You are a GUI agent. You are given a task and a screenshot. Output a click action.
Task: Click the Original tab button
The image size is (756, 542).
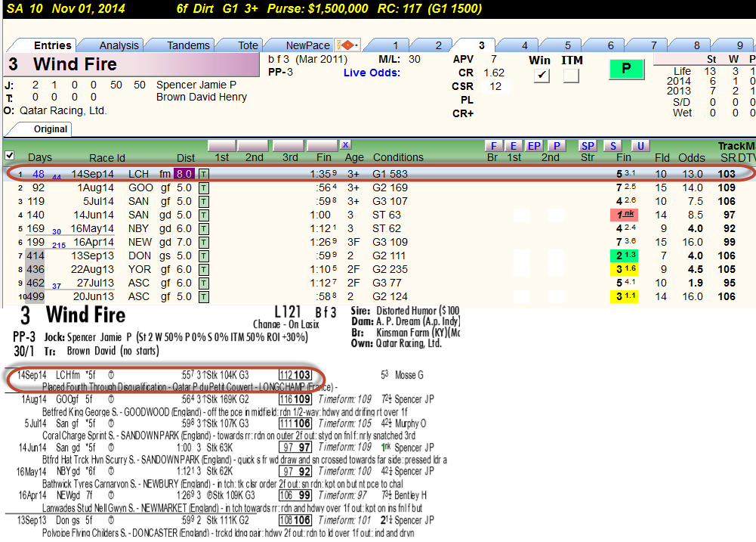[50, 129]
